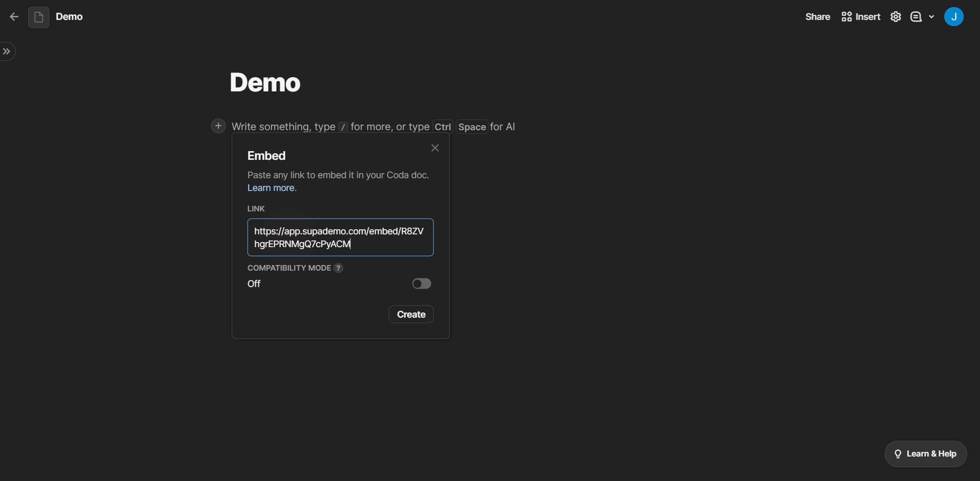Click the Demo page title heading

coord(265,82)
